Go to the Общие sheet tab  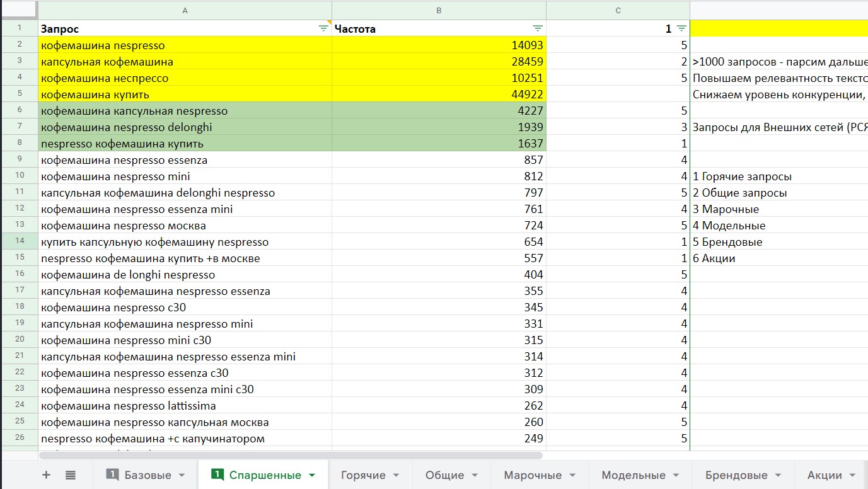[x=444, y=475]
